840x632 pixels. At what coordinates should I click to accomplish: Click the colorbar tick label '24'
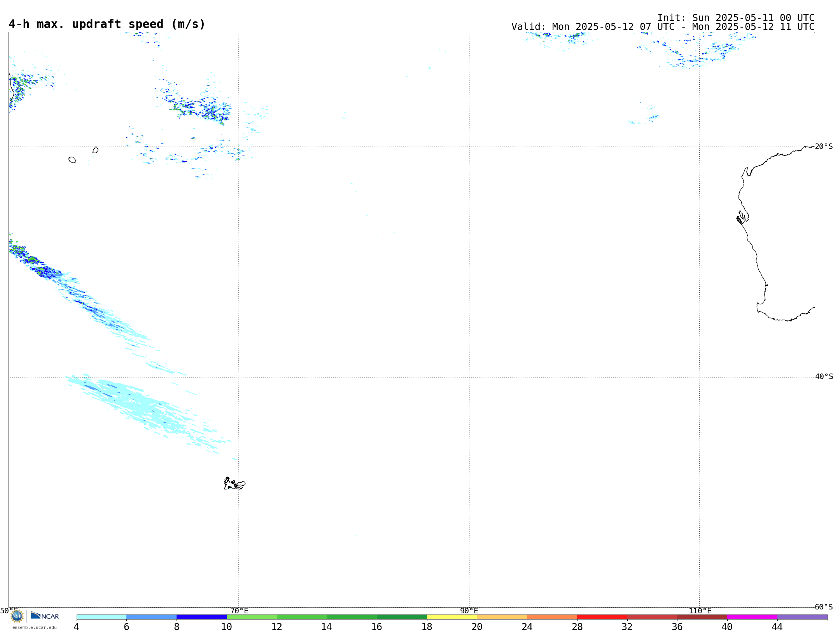point(527,627)
